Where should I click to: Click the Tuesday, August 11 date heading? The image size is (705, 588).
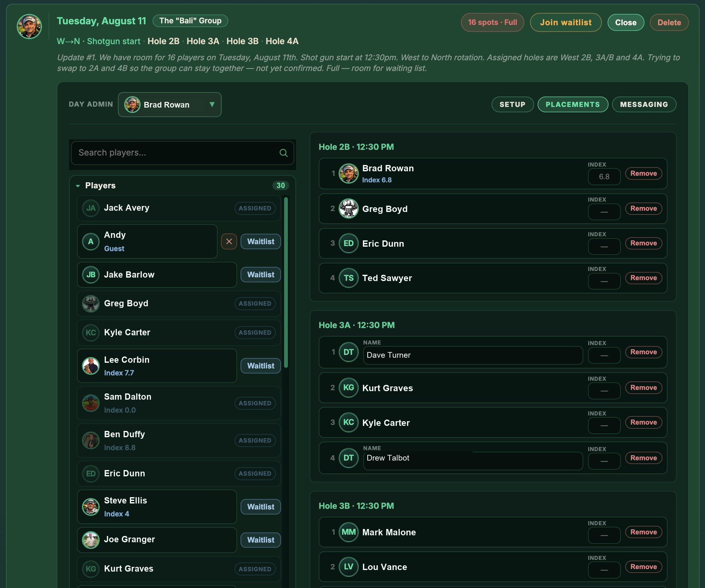point(102,21)
